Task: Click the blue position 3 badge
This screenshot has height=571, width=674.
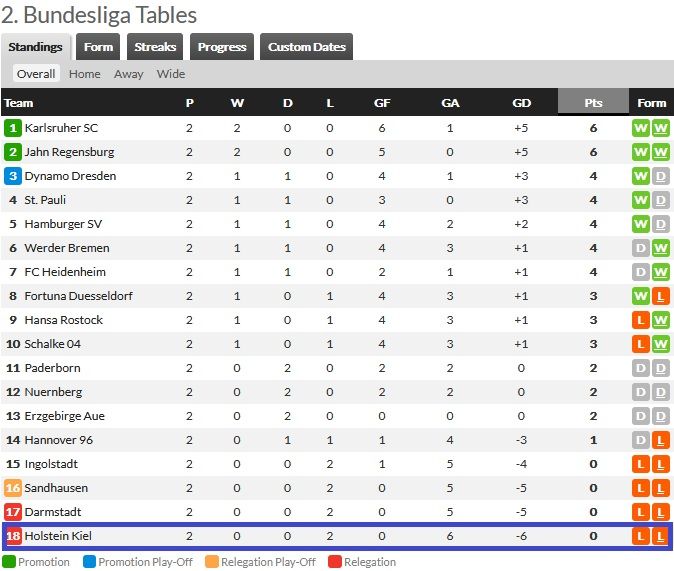Action: [13, 176]
